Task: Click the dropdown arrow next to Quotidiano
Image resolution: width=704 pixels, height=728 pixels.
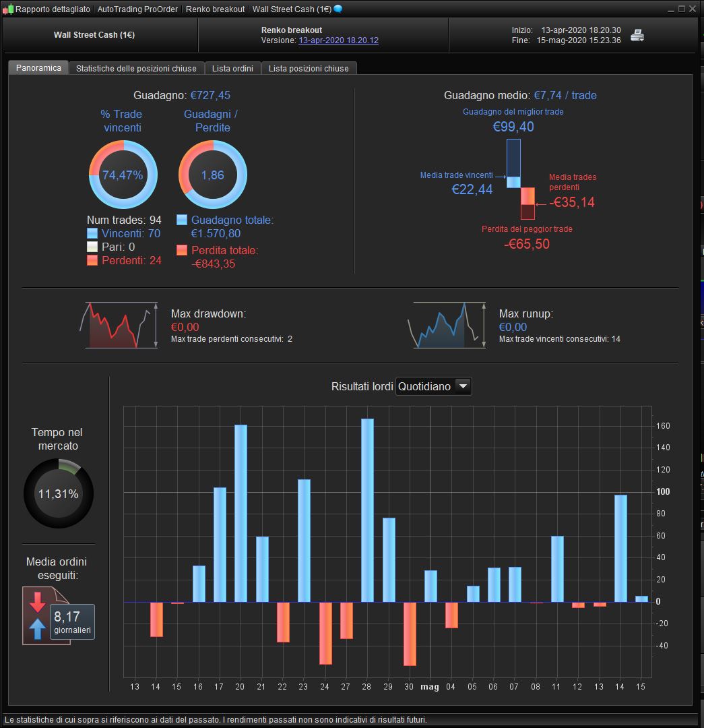Action: pos(463,386)
